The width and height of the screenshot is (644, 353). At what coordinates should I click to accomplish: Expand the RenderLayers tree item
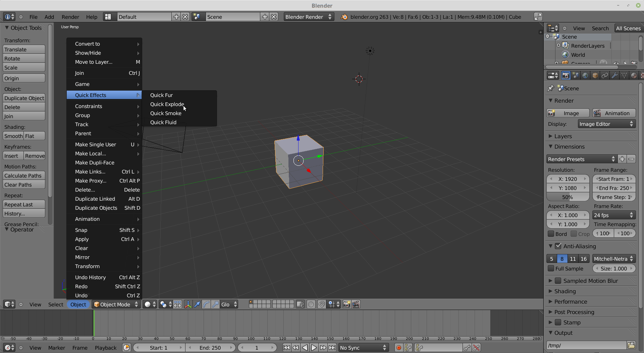coord(558,45)
